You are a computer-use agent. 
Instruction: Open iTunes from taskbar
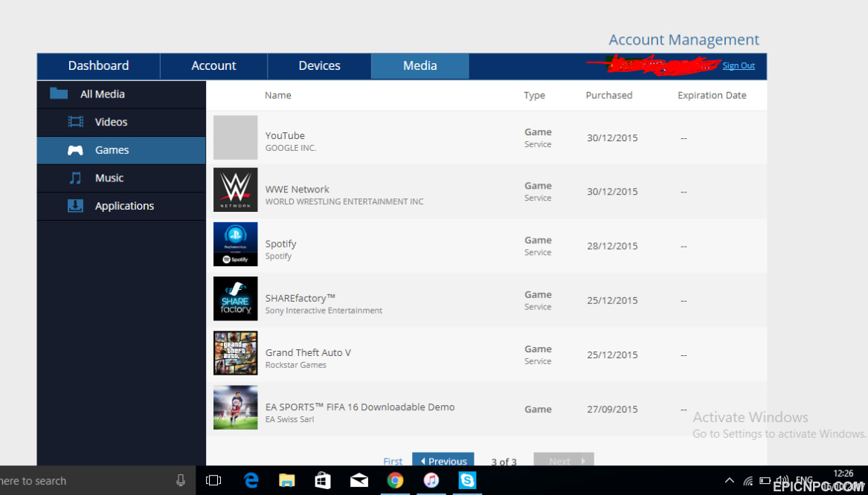[431, 481]
